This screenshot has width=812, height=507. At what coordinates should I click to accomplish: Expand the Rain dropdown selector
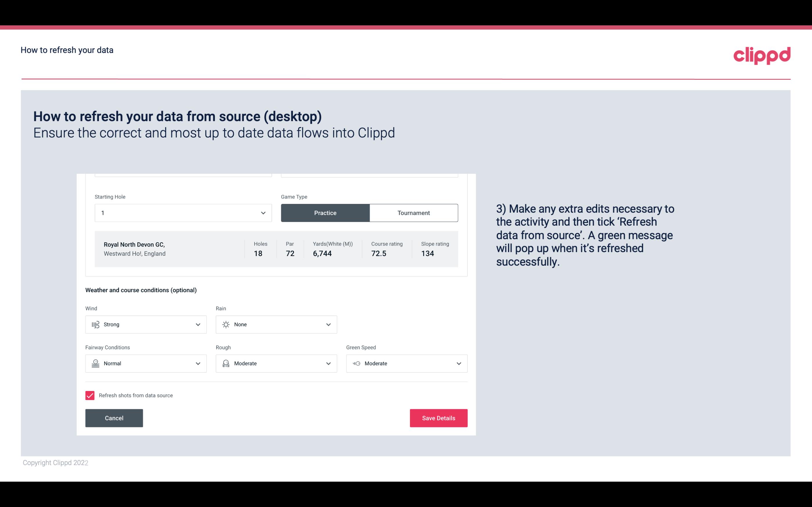[327, 324]
